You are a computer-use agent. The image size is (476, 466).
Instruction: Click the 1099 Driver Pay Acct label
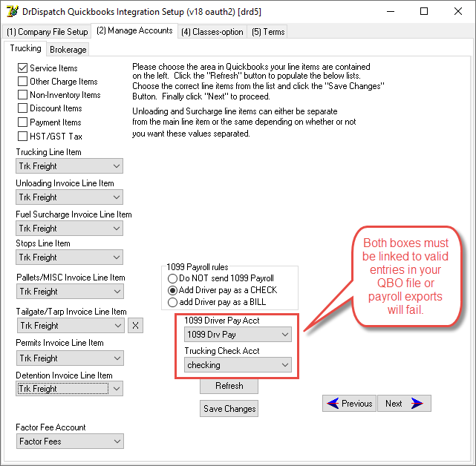click(222, 321)
